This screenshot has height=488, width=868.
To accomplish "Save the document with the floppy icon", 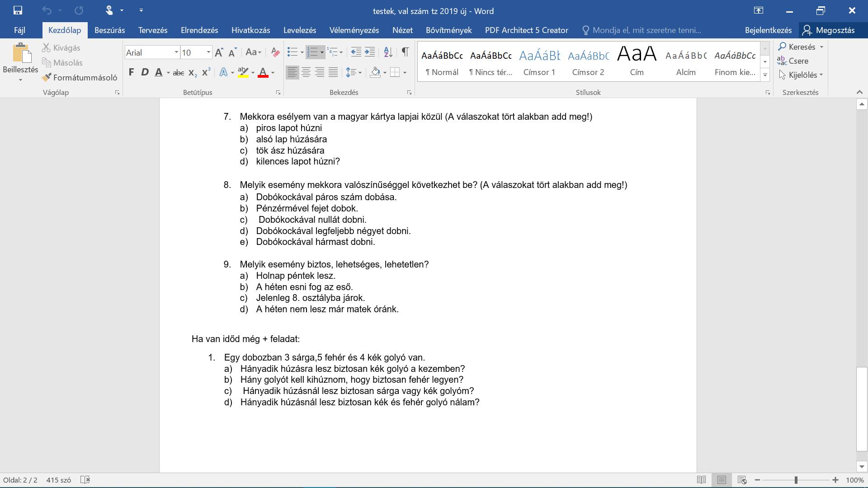I will click(x=18, y=10).
